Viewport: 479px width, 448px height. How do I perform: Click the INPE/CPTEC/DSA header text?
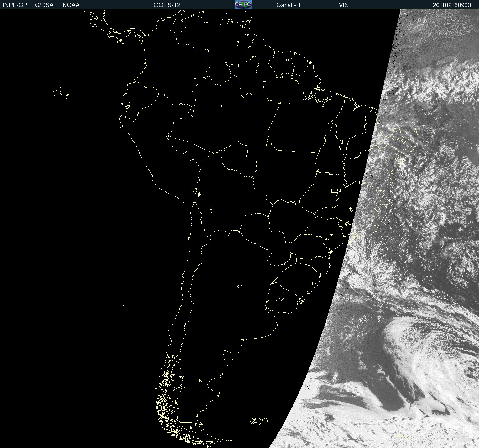pos(28,5)
